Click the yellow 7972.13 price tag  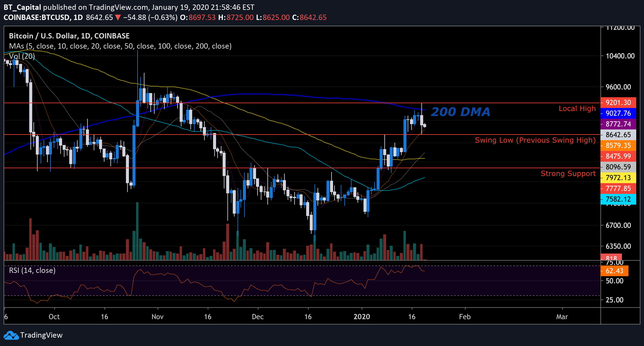pyautogui.click(x=618, y=178)
